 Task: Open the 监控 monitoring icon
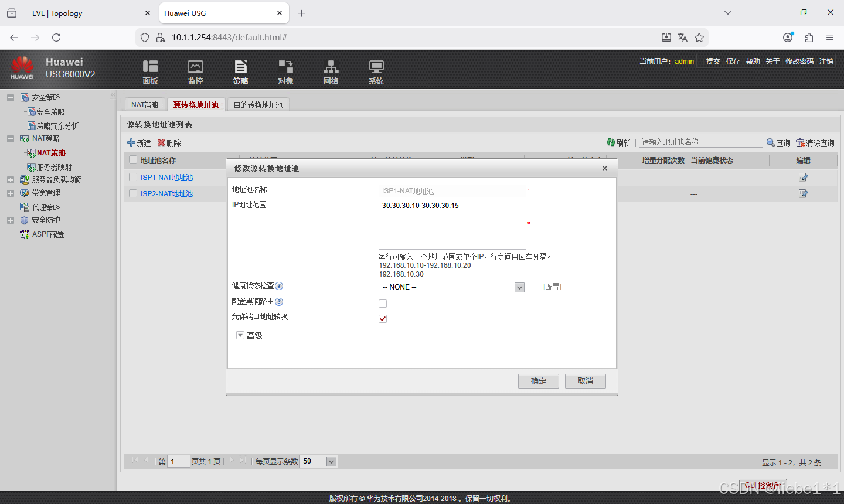(195, 67)
